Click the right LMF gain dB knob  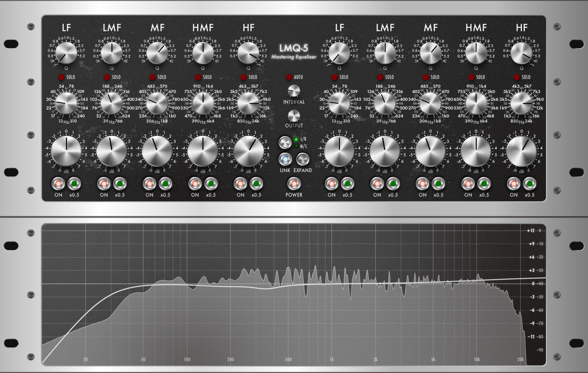tap(385, 151)
